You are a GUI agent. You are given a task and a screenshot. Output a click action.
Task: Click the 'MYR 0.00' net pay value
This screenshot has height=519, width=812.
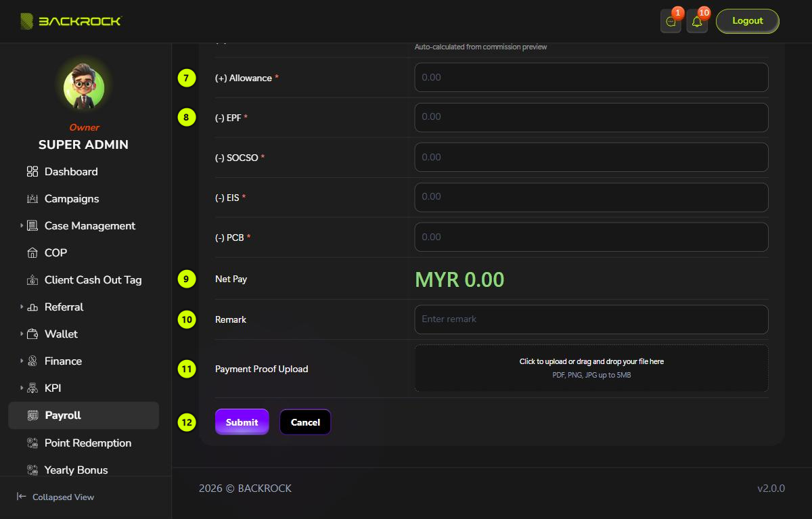pyautogui.click(x=459, y=279)
